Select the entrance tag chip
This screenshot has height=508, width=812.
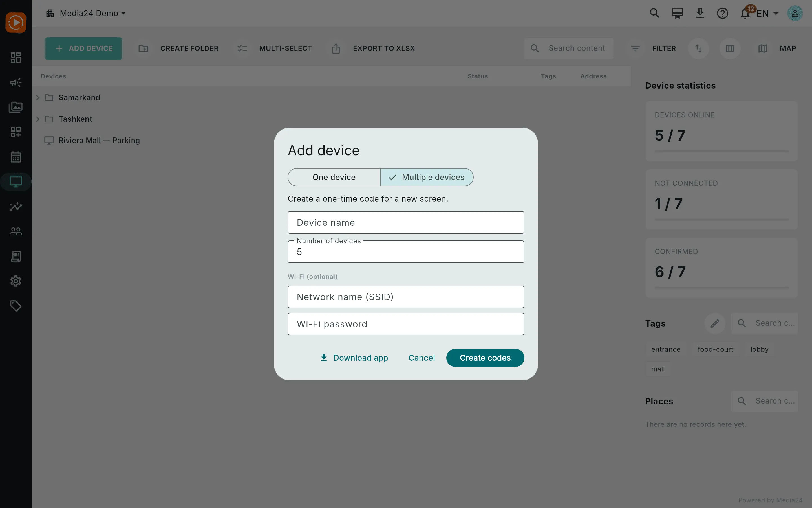[666, 349]
